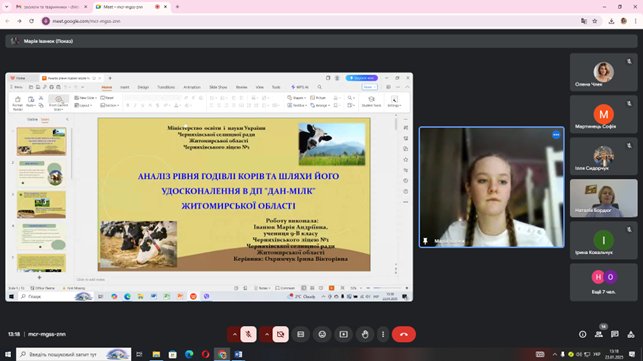Select the Мартинець Софія tile with M avatar
The image size is (643, 361).
(604, 114)
